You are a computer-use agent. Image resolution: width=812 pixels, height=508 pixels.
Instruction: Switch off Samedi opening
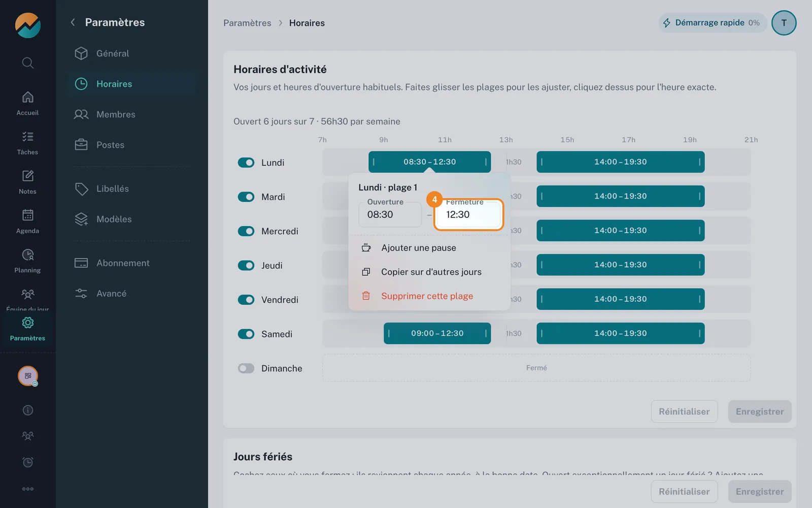click(x=246, y=334)
